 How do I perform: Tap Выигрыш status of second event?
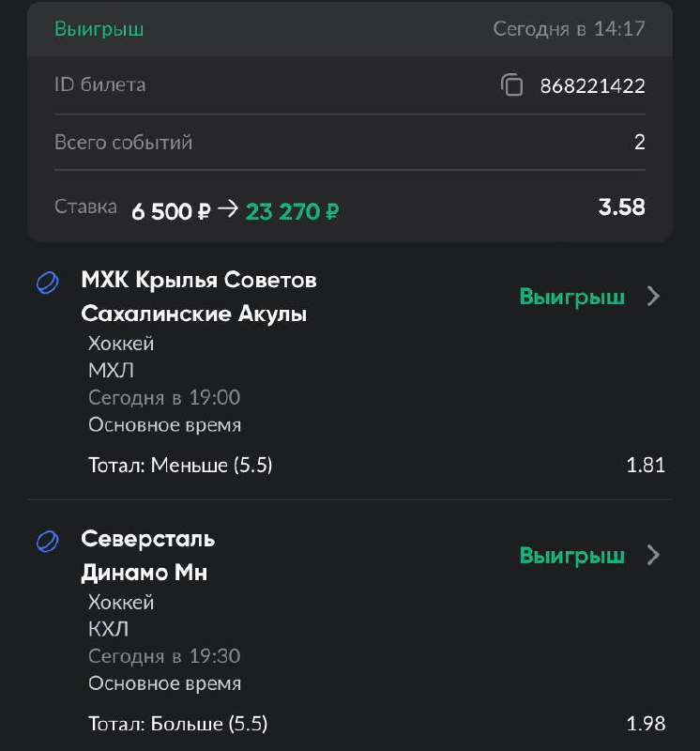pyautogui.click(x=571, y=556)
